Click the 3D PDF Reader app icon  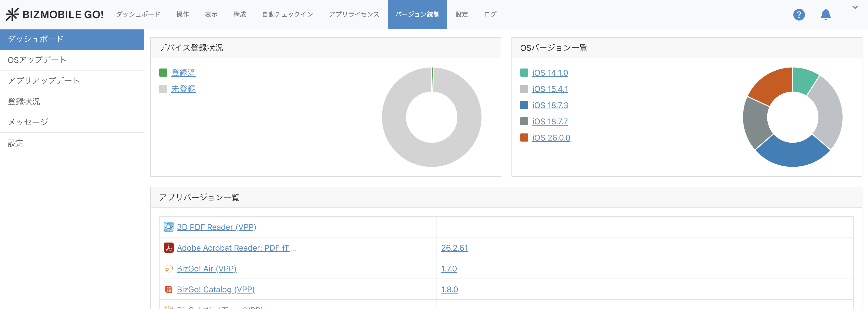168,227
